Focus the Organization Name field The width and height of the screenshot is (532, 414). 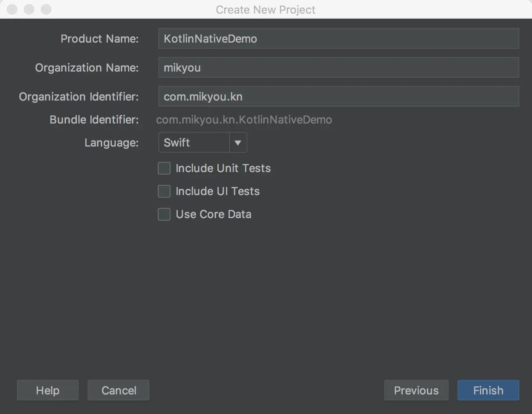pos(338,68)
